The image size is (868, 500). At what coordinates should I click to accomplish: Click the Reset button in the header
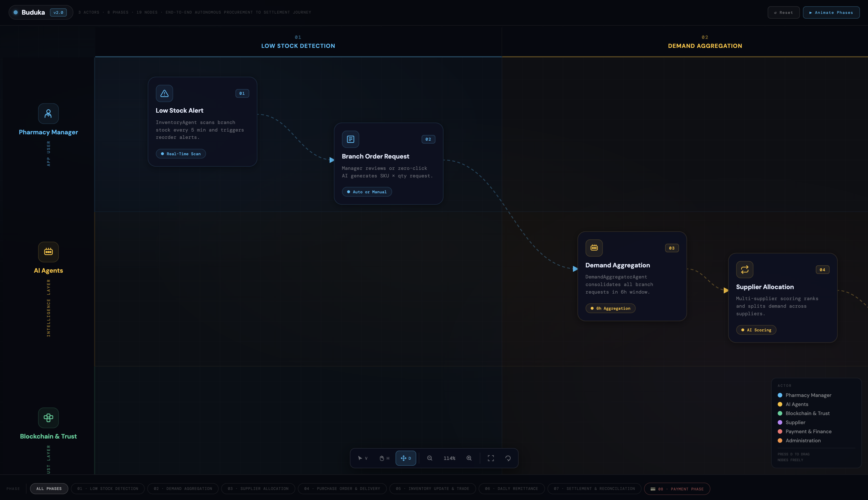pos(784,12)
